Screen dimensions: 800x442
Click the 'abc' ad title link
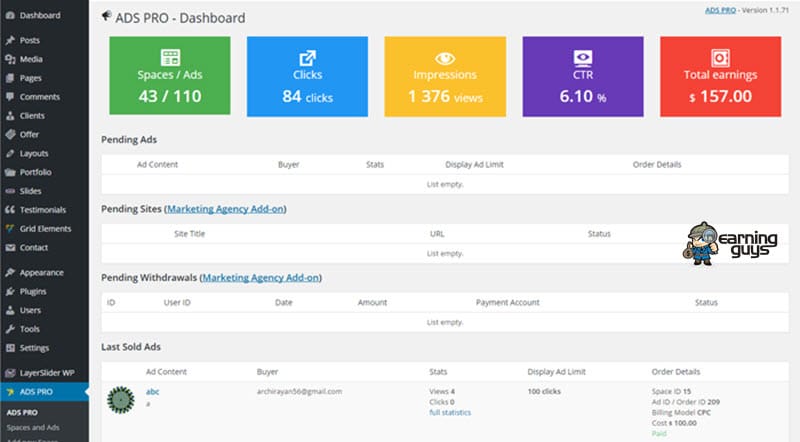pyautogui.click(x=153, y=391)
